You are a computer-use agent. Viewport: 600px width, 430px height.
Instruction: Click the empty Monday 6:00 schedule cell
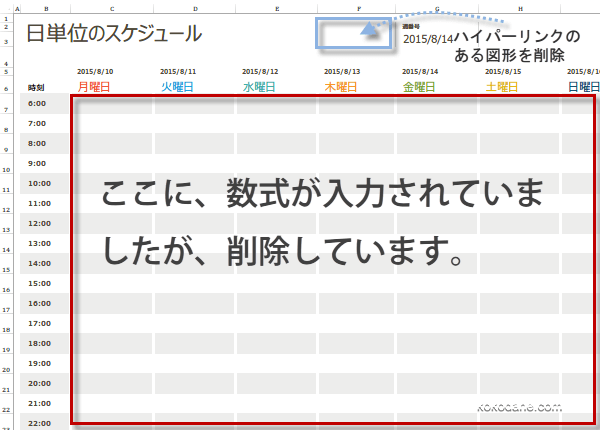pyautogui.click(x=112, y=104)
